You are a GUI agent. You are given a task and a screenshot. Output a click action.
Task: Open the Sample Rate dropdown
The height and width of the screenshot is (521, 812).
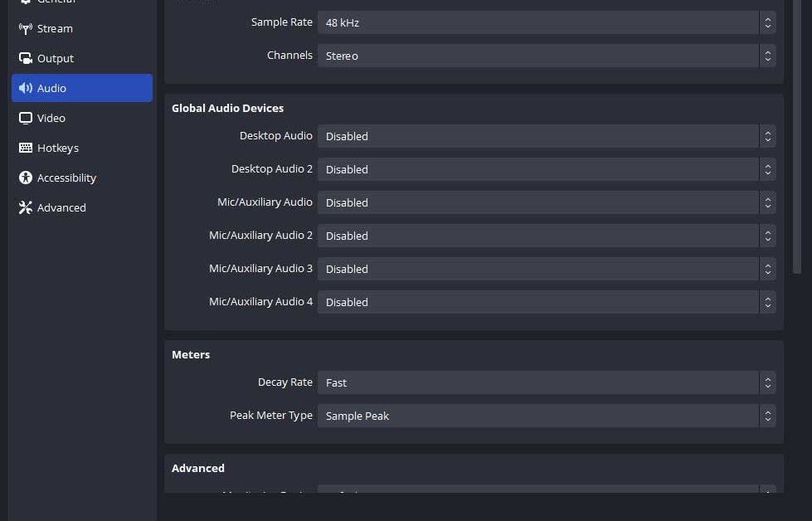[546, 22]
